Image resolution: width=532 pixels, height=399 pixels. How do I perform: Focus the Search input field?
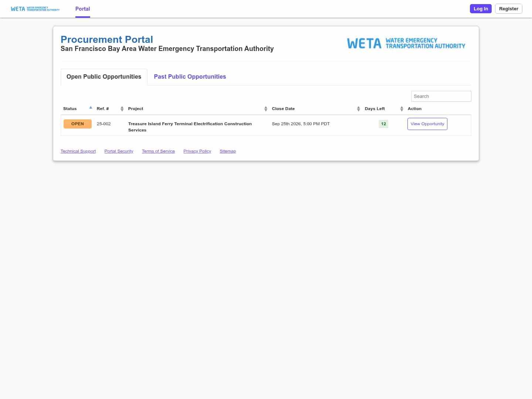point(441,96)
